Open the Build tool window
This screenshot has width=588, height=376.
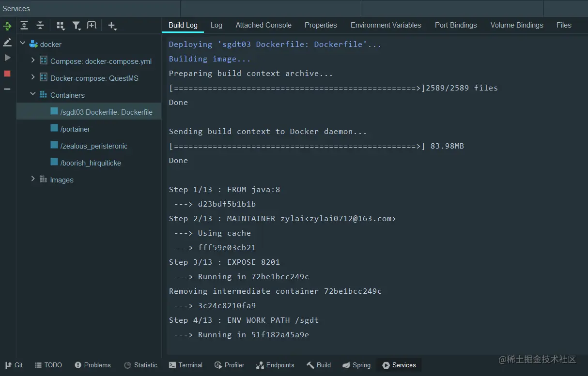319,365
